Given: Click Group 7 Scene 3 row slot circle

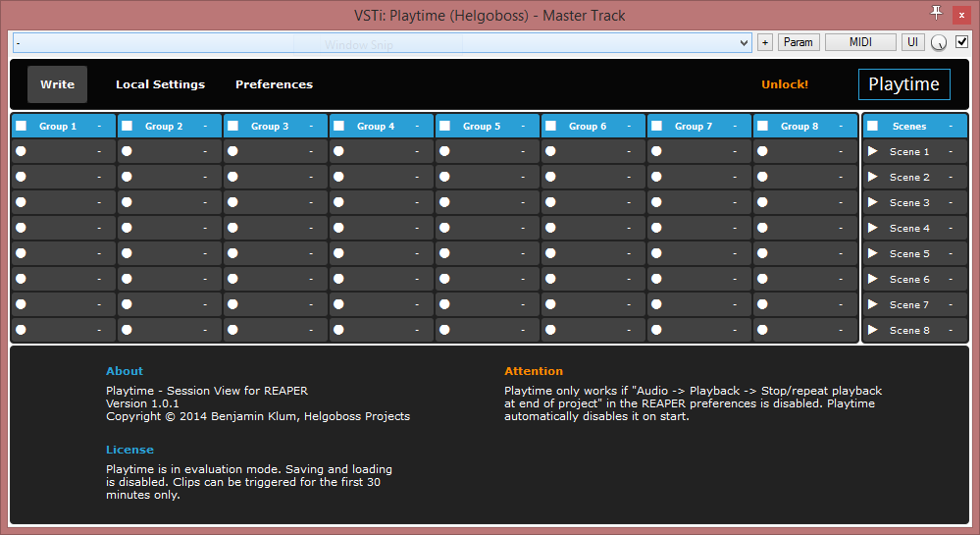Looking at the screenshot, I should coord(656,202).
